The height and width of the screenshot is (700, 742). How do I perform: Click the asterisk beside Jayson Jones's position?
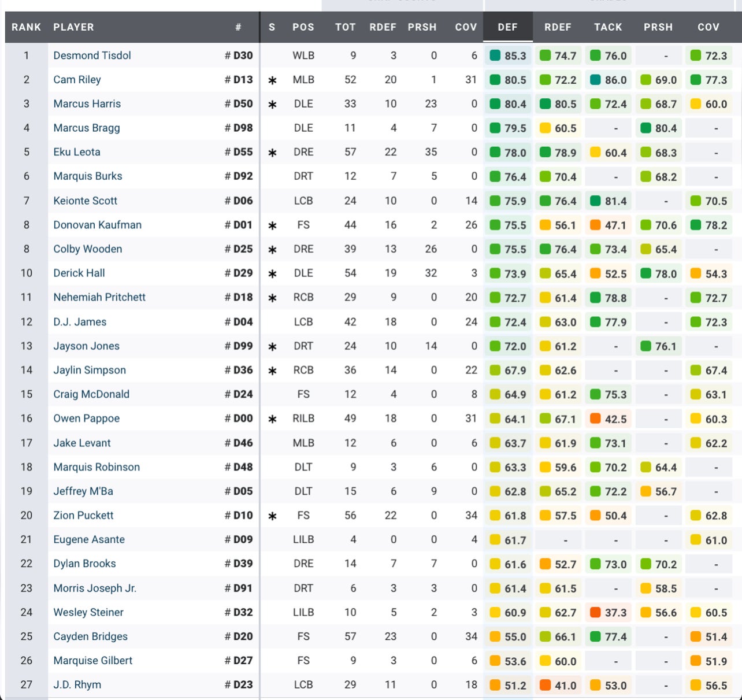pyautogui.click(x=272, y=347)
